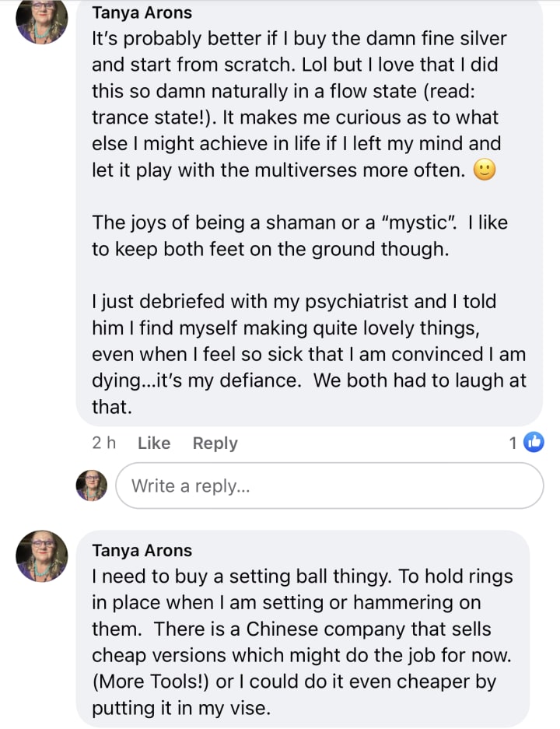Open Tanya Arons name on second comment
The width and height of the screenshot is (560, 729).
tap(142, 550)
